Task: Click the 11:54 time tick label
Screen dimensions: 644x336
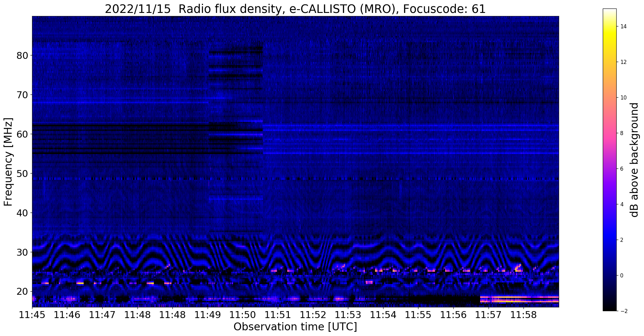Action: 383,315
